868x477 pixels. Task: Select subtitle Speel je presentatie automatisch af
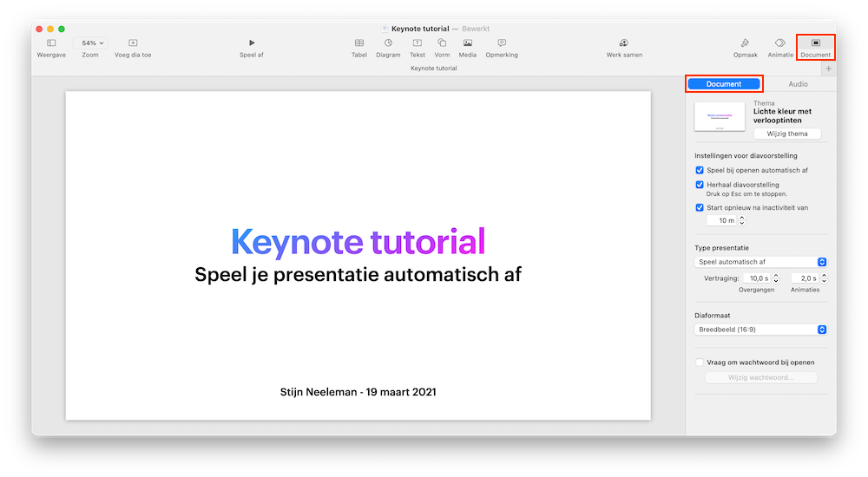pos(358,274)
